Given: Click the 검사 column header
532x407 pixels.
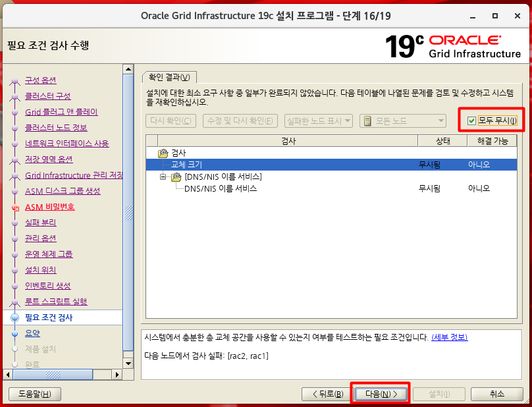Looking at the screenshot, I should (288, 141).
